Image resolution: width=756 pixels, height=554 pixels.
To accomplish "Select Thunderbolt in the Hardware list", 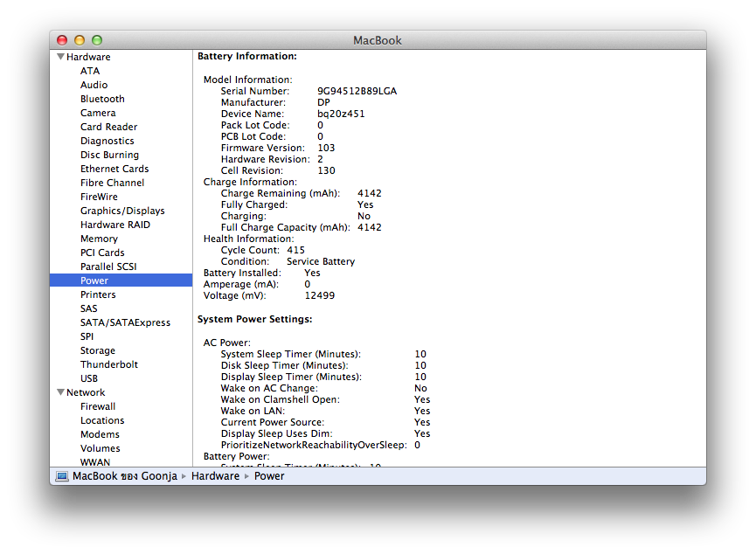I will pyautogui.click(x=108, y=364).
